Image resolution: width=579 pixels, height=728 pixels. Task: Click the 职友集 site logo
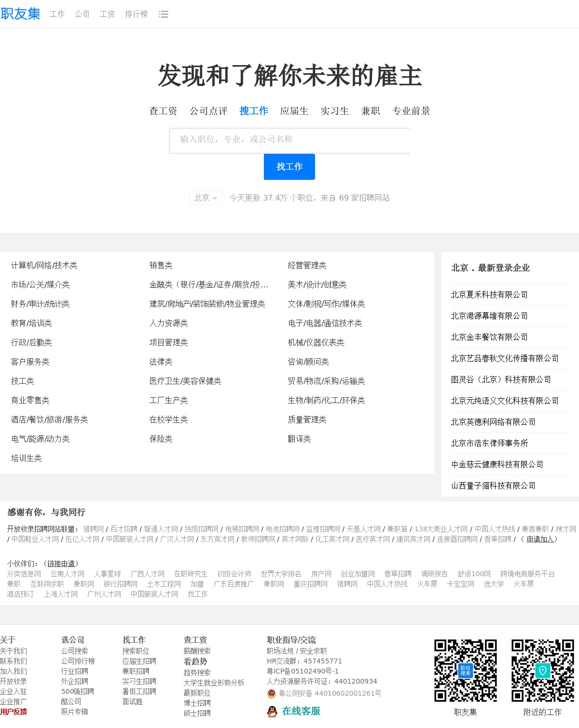(20, 14)
